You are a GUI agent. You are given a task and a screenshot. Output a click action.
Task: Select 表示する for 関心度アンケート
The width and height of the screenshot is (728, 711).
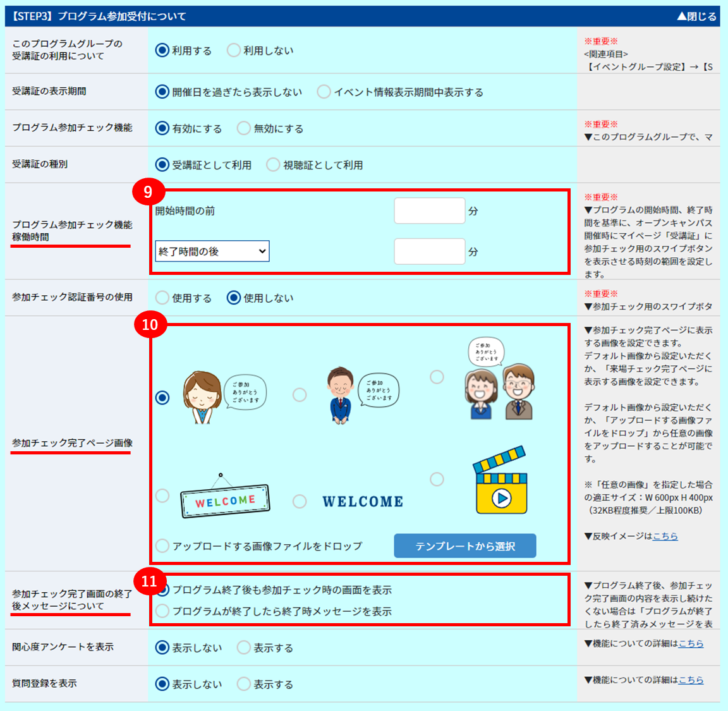tap(244, 647)
